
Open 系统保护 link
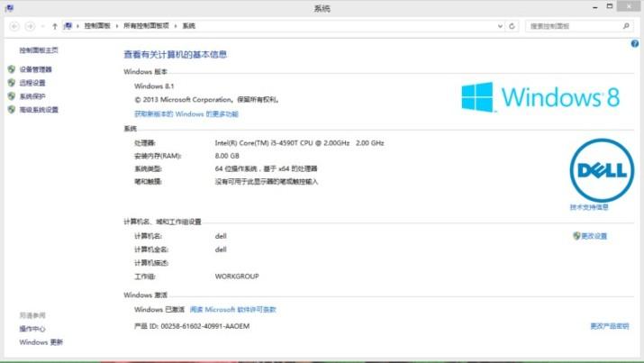point(32,96)
